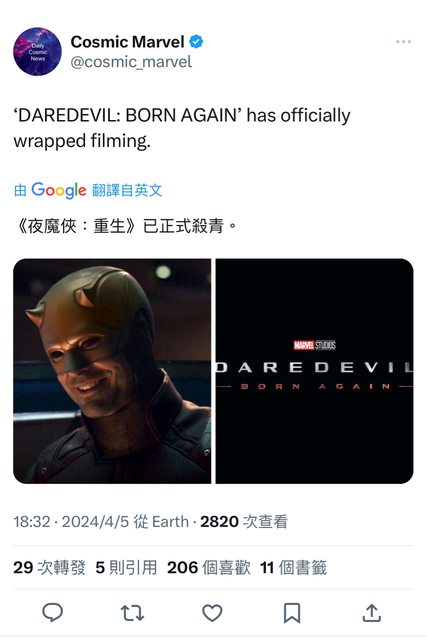Screen dimensions: 427x640
Task: Click the Cosmic Marvel display name
Action: [x=127, y=42]
